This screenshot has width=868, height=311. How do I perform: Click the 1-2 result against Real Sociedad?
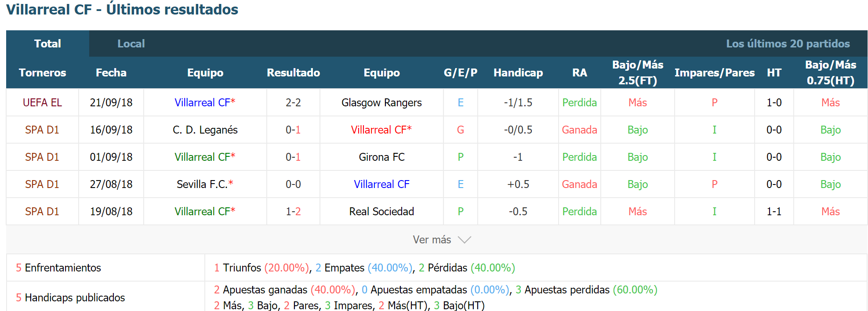tap(293, 211)
